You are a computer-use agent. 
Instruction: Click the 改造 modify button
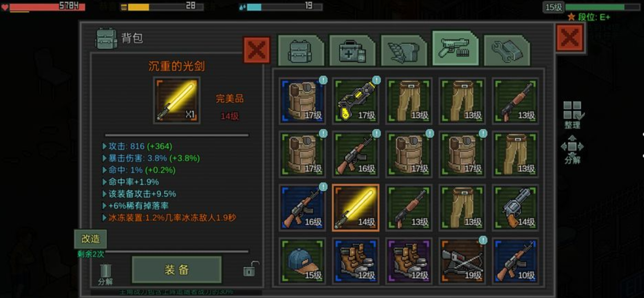pos(90,239)
